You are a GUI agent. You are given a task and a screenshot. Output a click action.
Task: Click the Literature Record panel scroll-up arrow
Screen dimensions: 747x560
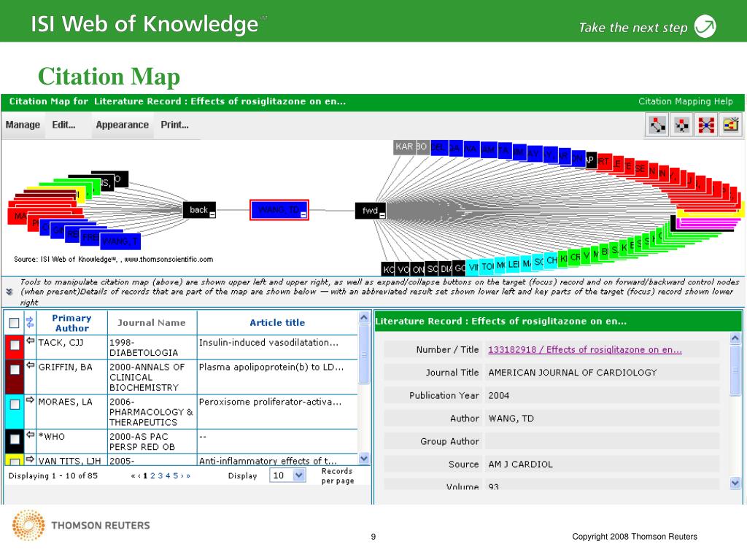pyautogui.click(x=735, y=338)
